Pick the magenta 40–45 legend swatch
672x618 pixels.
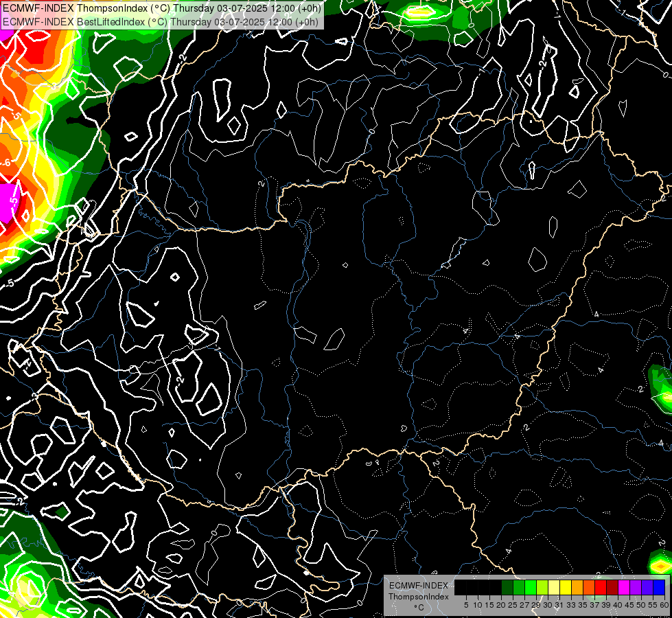coord(624,587)
